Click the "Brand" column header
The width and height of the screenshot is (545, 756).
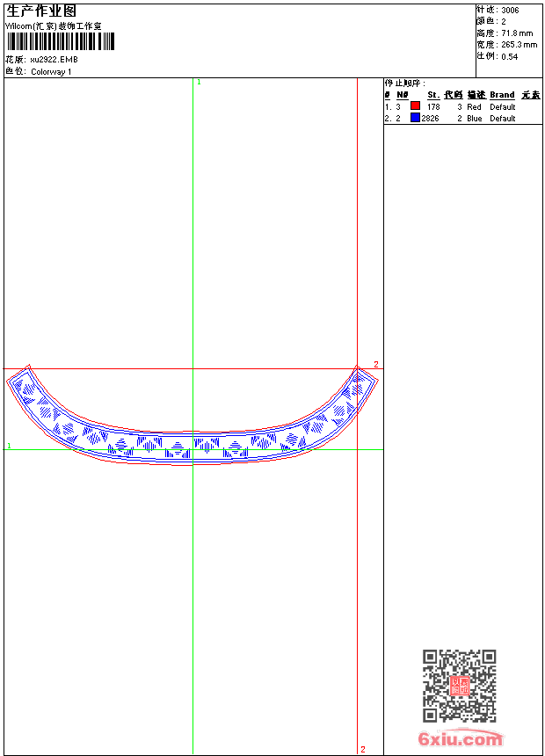[x=502, y=95]
